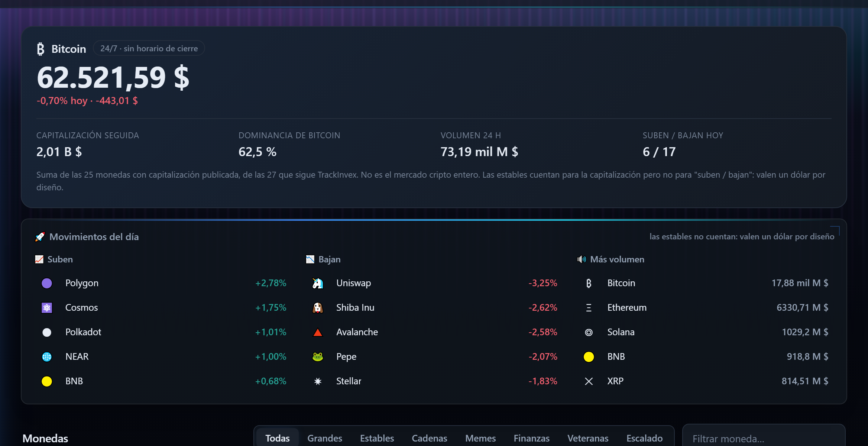This screenshot has width=868, height=446.
Task: Click the BNB yellow icon in Suben list
Action: (47, 381)
